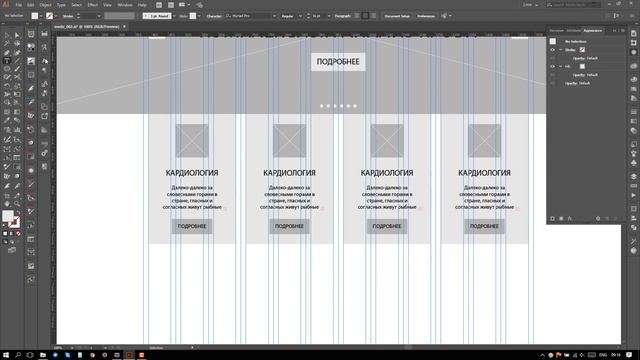Click align left paragraph icon
The width and height of the screenshot is (640, 360).
[357, 16]
